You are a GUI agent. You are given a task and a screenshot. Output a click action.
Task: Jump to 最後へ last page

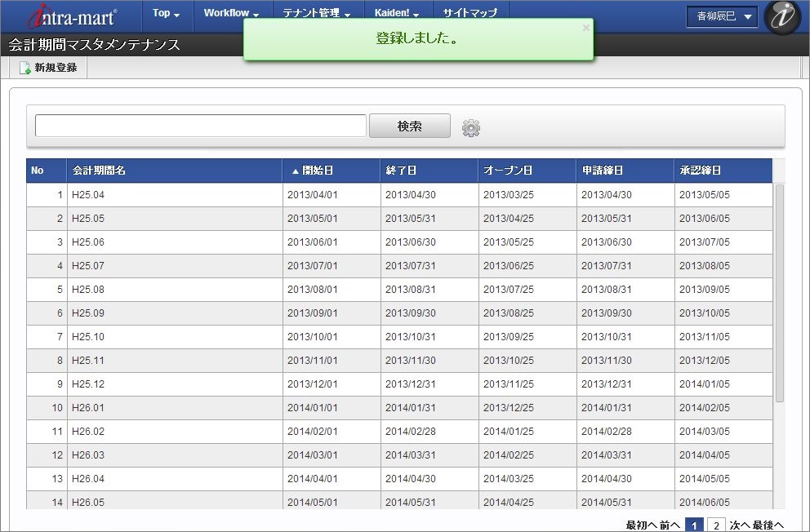pos(768,525)
